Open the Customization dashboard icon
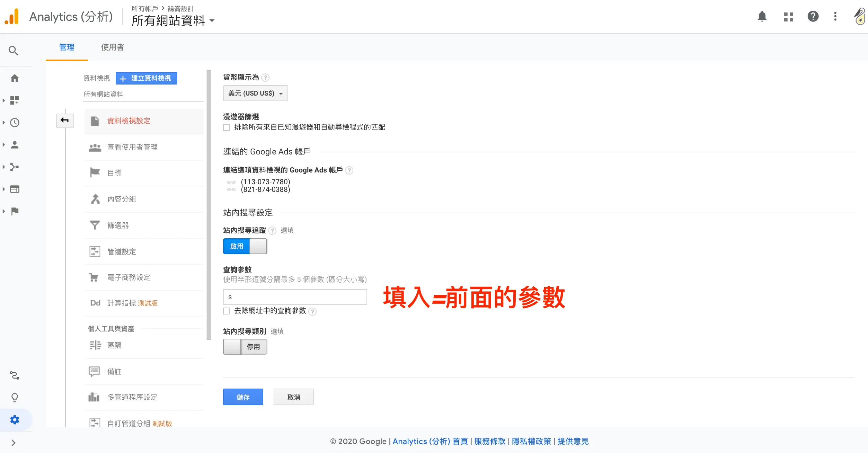Image resolution: width=868 pixels, height=453 pixels. 15,100
